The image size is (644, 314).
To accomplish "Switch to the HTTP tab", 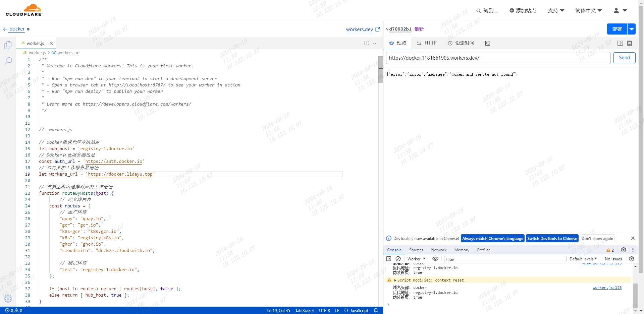I will pos(427,43).
